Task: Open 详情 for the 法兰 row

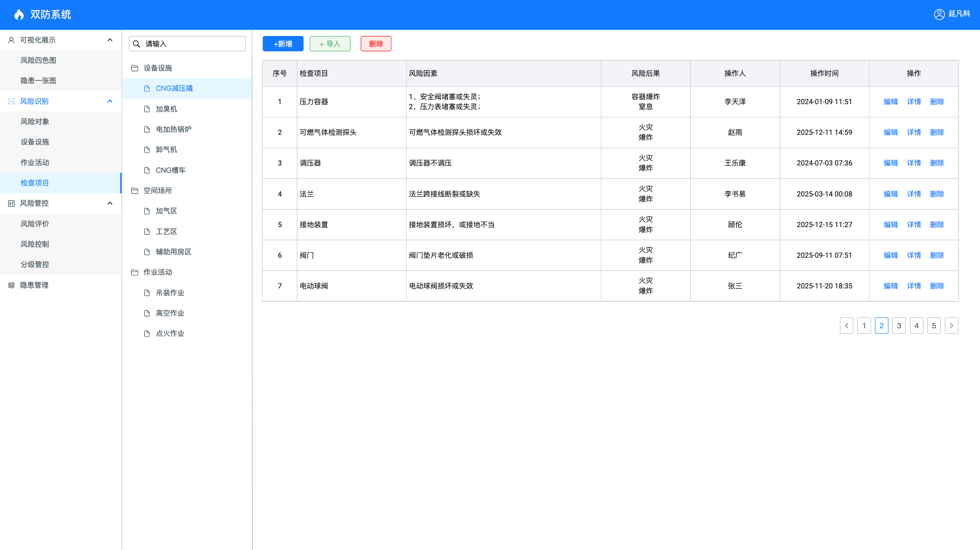Action: point(914,194)
